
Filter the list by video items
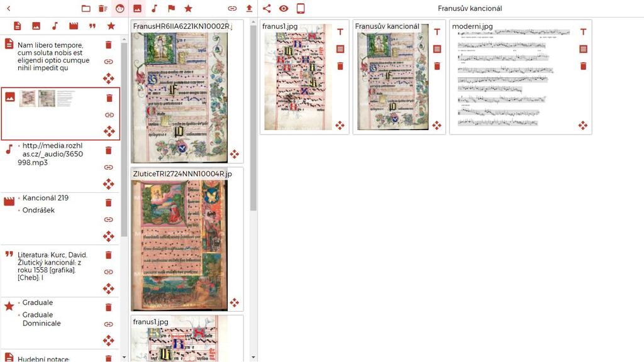point(74,26)
